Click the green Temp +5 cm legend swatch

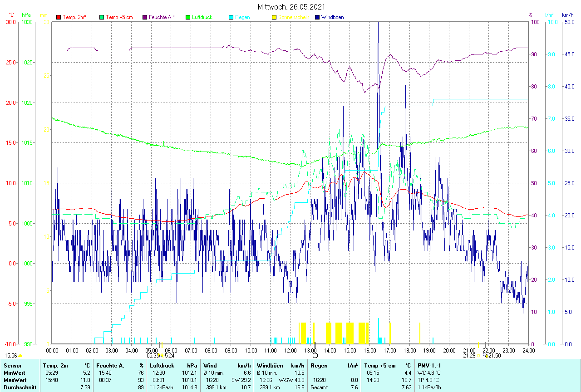(102, 17)
